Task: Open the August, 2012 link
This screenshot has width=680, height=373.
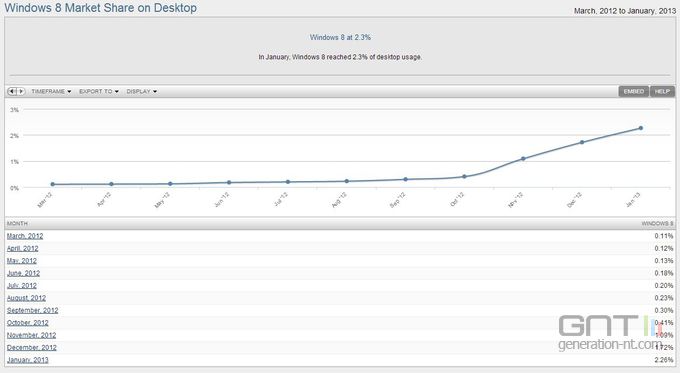Action: (x=26, y=298)
